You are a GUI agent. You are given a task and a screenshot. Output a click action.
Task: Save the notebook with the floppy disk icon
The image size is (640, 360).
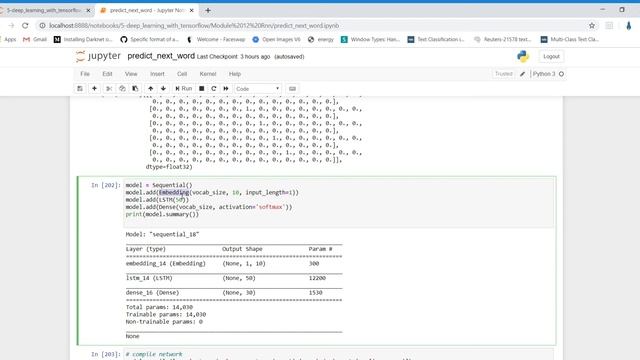[x=80, y=89]
